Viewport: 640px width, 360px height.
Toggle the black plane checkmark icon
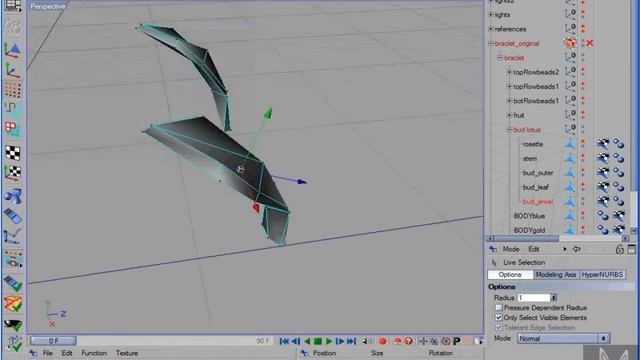click(13, 325)
